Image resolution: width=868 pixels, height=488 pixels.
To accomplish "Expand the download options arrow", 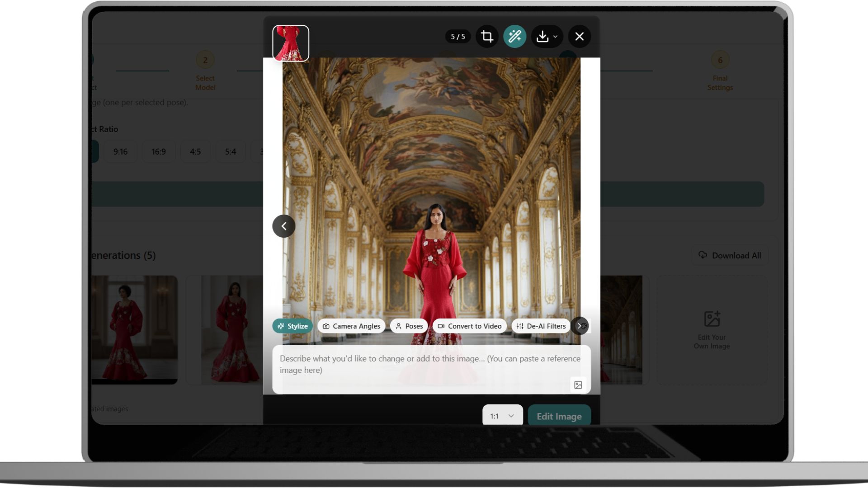I will (x=556, y=37).
